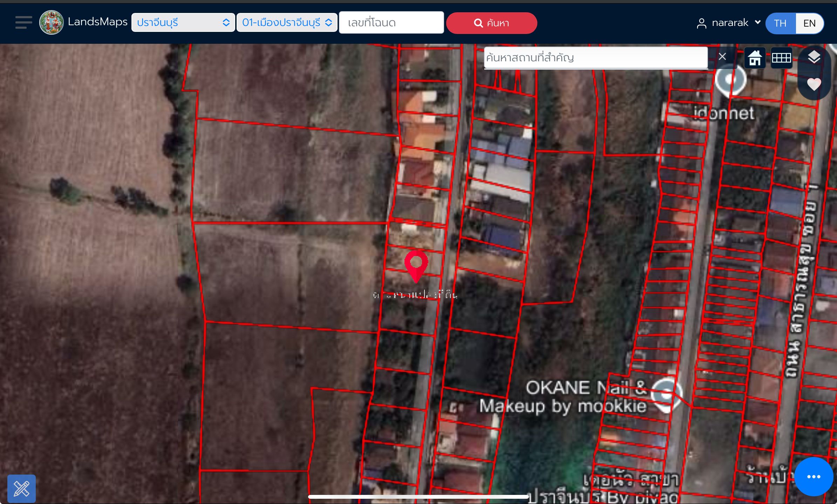Open the hamburger menu
The image size is (837, 504).
23,22
